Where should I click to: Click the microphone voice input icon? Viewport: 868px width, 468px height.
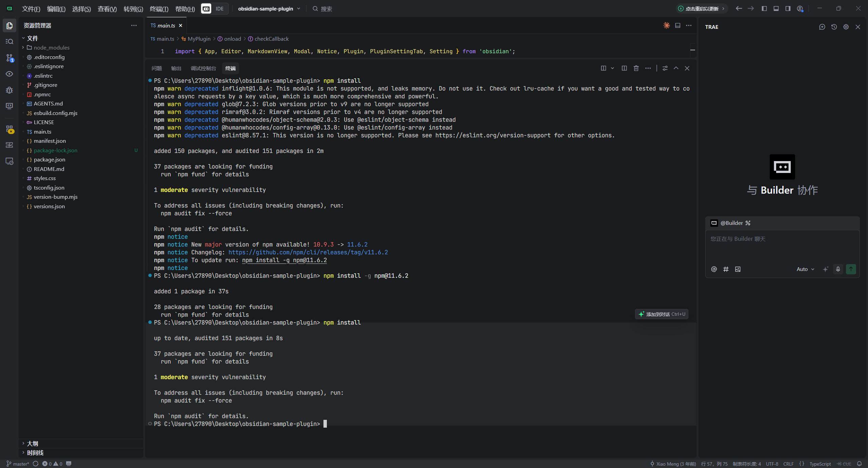(838, 269)
